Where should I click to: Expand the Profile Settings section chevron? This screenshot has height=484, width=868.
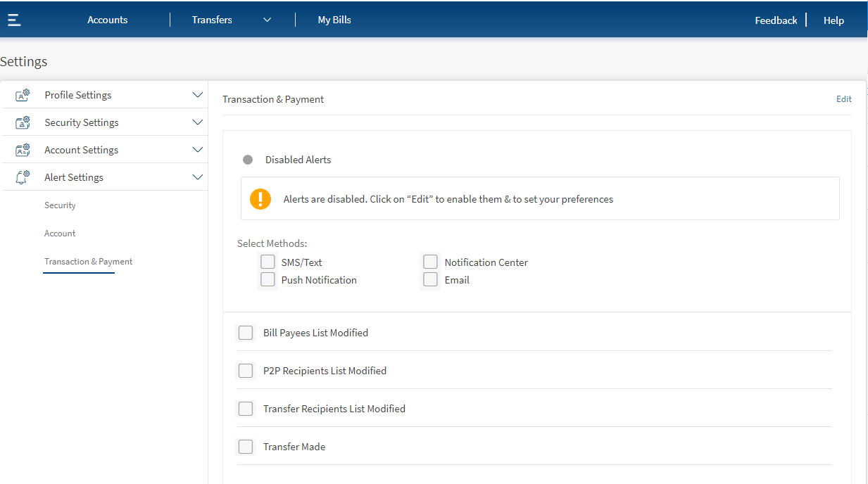tap(197, 95)
